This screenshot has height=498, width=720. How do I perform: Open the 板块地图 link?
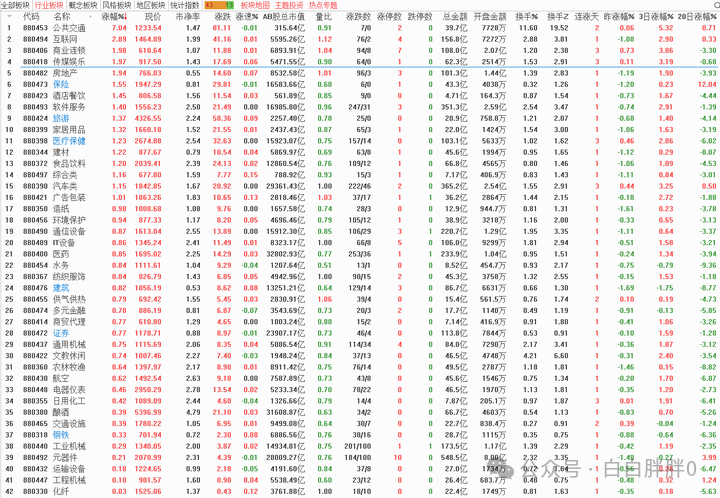pyautogui.click(x=255, y=5)
